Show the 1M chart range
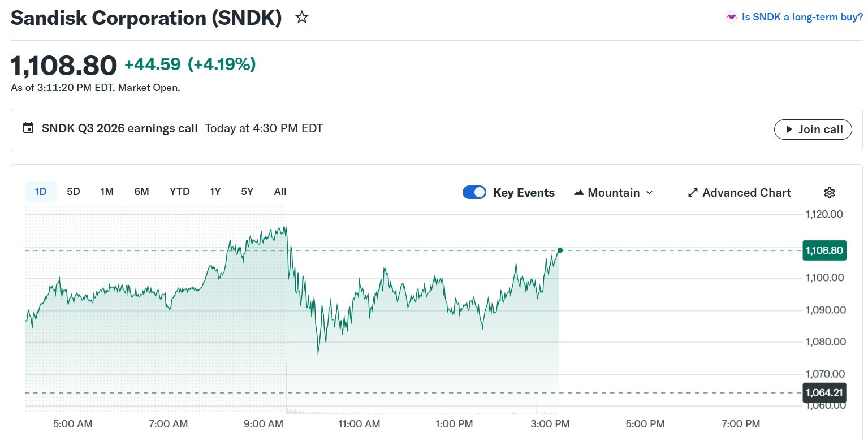Viewport: 868px width, 441px height. point(107,192)
